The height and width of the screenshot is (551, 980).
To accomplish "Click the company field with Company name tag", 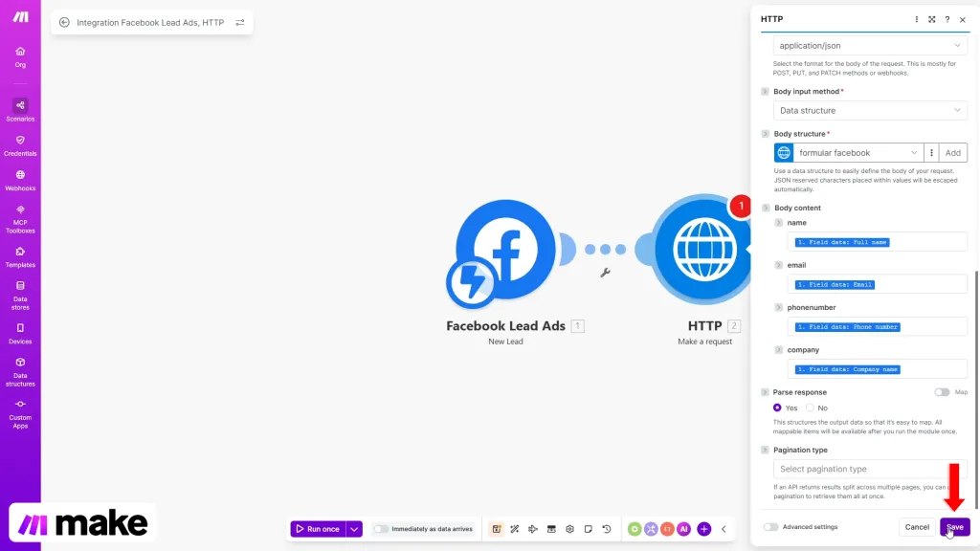I will [877, 369].
